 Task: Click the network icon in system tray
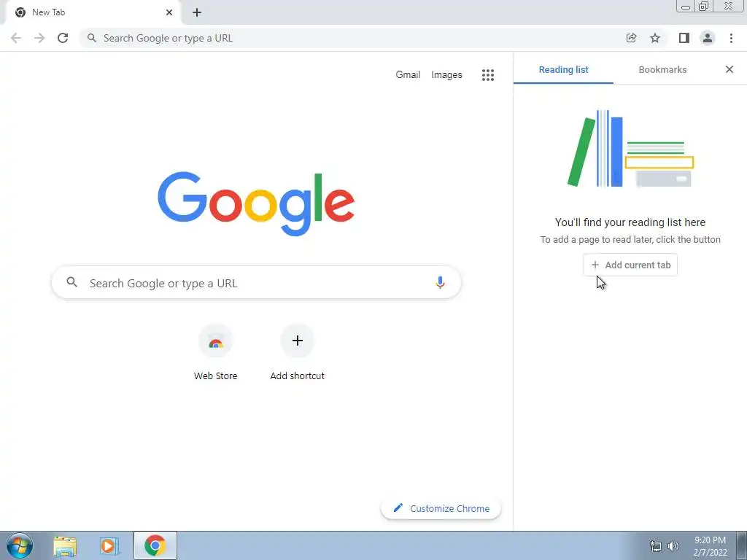pos(656,546)
